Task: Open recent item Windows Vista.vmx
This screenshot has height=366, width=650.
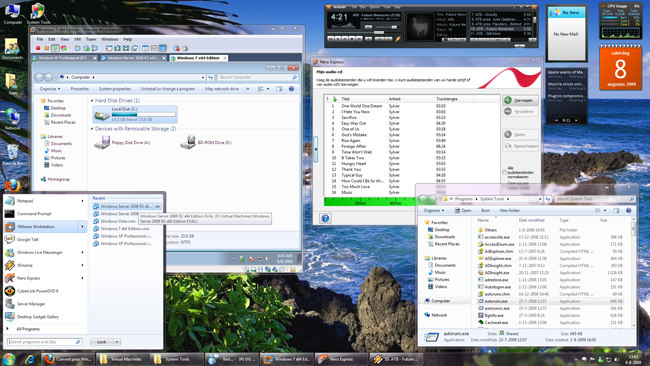Action: point(118,221)
